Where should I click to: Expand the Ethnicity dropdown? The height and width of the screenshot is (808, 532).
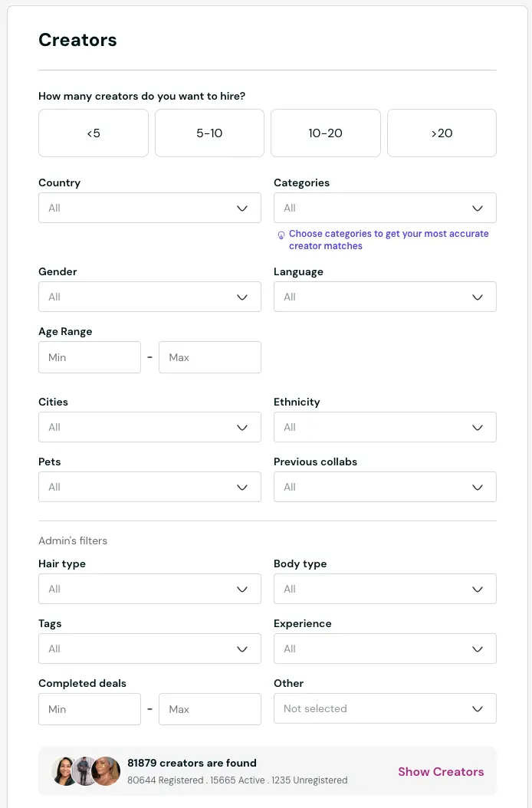(x=385, y=427)
